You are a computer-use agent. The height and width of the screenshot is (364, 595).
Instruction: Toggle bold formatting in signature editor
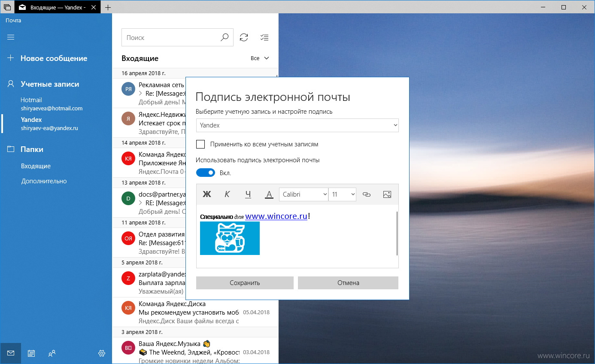click(x=207, y=194)
